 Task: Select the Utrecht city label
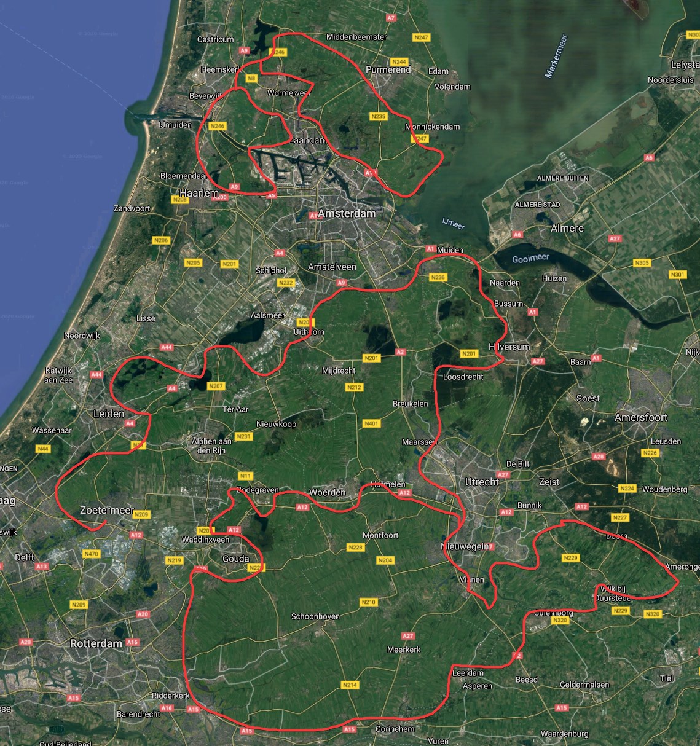click(x=482, y=482)
